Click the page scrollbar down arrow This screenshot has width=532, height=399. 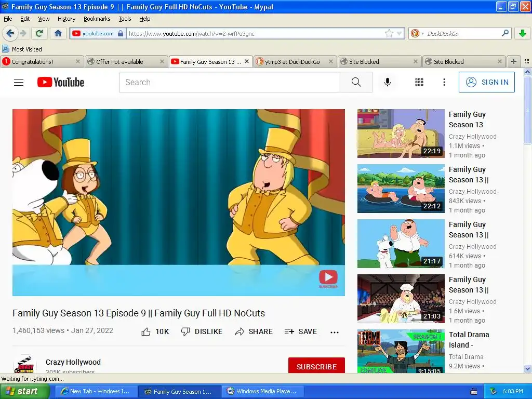[527, 368]
